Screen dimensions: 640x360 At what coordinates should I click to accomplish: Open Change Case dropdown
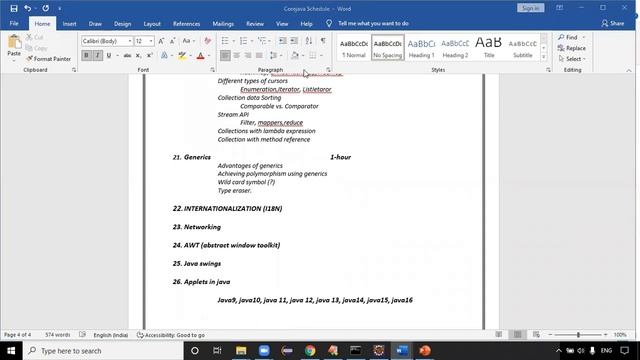(x=189, y=41)
